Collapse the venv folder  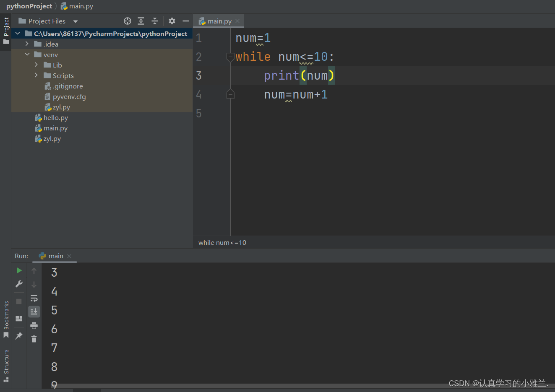tap(27, 54)
